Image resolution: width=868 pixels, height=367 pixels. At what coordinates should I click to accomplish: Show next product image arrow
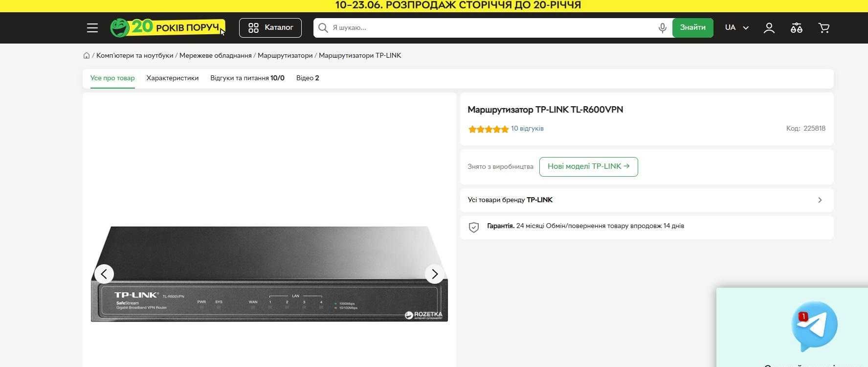point(434,274)
